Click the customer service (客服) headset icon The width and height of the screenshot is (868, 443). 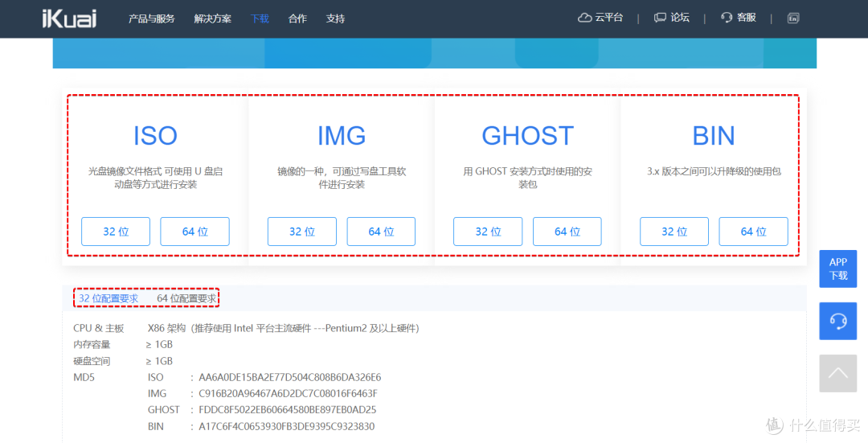(x=727, y=18)
